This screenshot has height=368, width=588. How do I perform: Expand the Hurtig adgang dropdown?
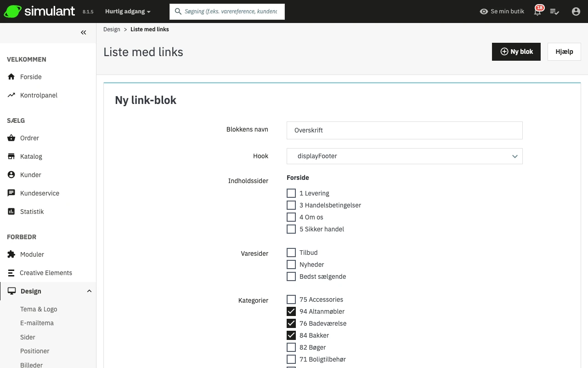coord(128,11)
